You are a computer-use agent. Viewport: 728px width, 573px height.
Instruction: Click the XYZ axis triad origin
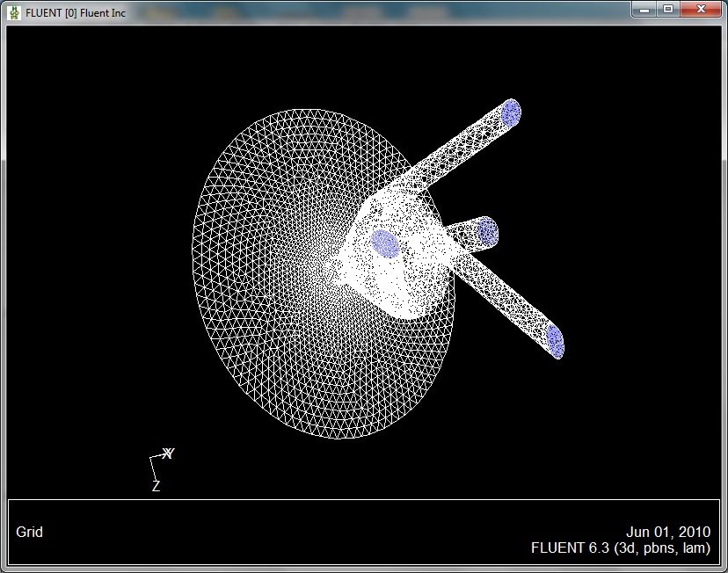click(x=155, y=457)
